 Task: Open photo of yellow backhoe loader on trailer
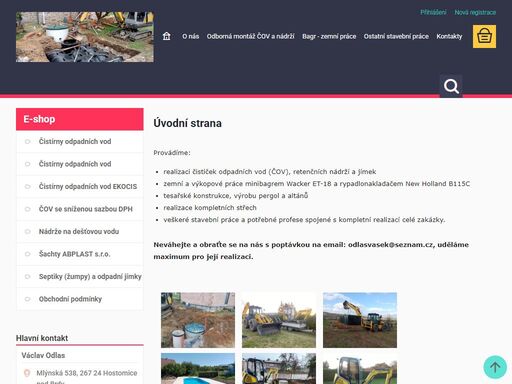pyautogui.click(x=279, y=320)
